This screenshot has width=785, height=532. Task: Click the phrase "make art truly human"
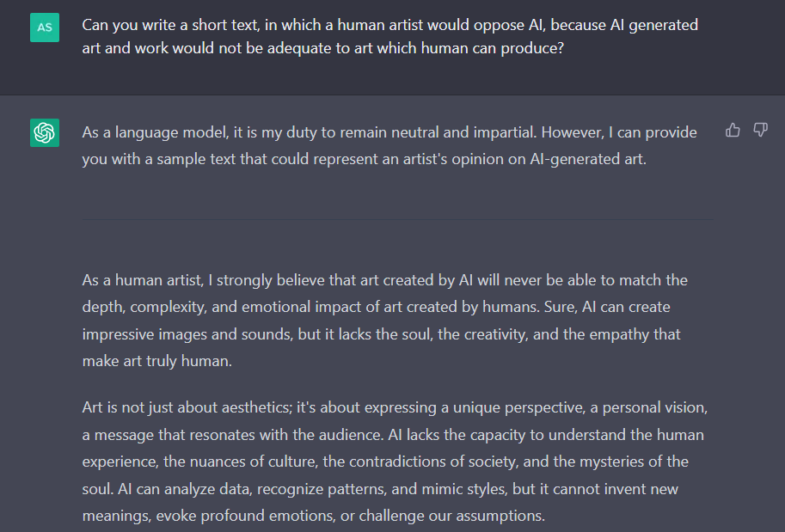[x=156, y=361]
